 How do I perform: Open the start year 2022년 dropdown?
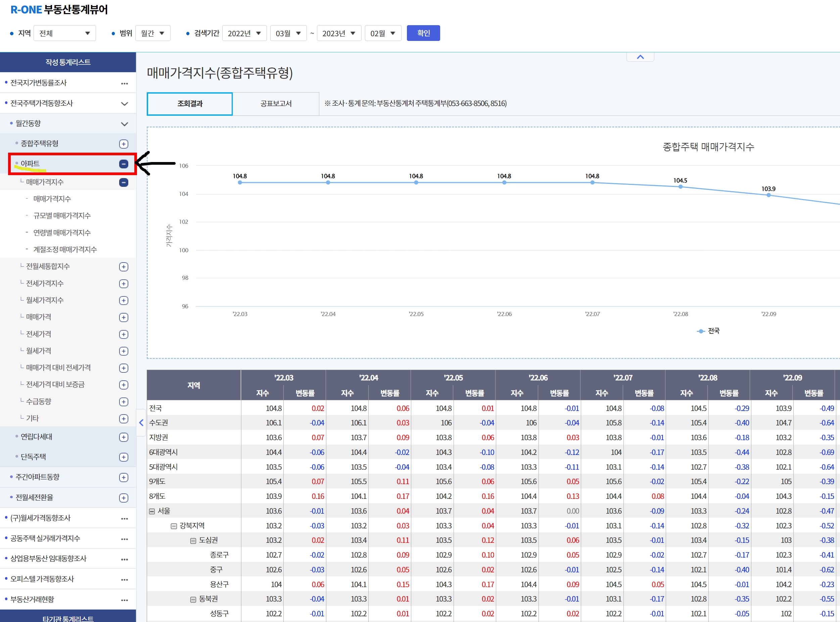[x=244, y=33]
